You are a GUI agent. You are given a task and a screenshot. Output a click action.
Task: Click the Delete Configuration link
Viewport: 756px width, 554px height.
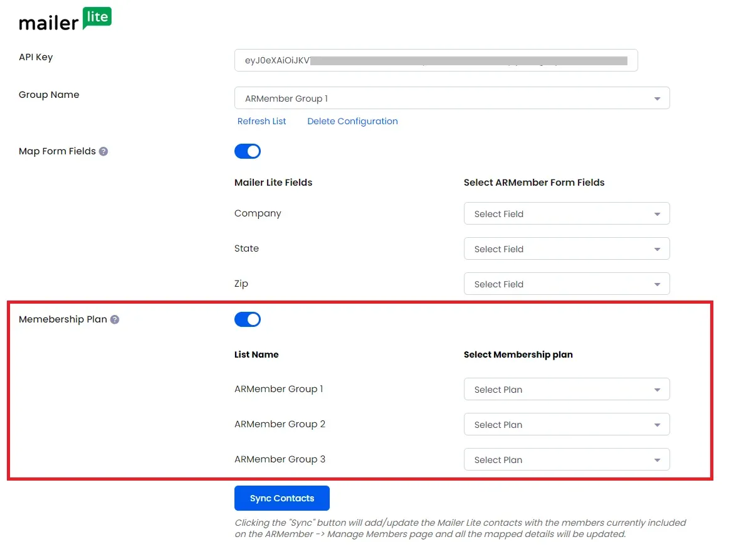click(352, 121)
